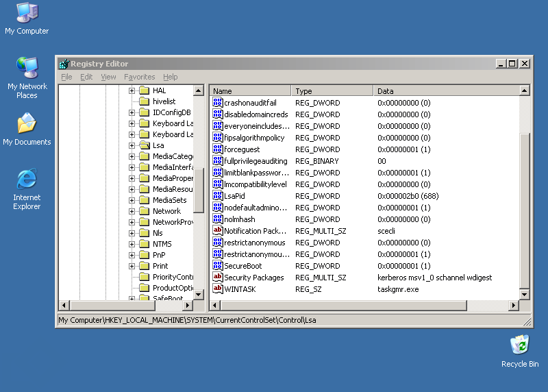Click the fipsalgorithmpolicy value icon
This screenshot has width=548, height=392.
pos(217,138)
